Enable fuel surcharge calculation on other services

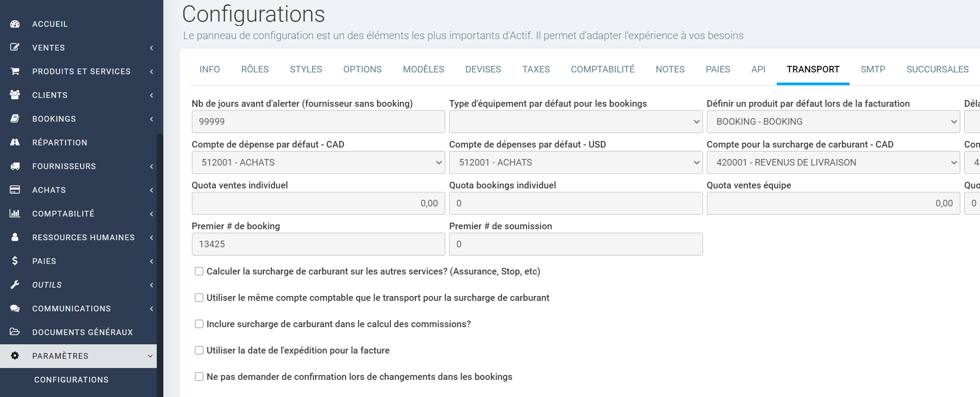click(199, 271)
